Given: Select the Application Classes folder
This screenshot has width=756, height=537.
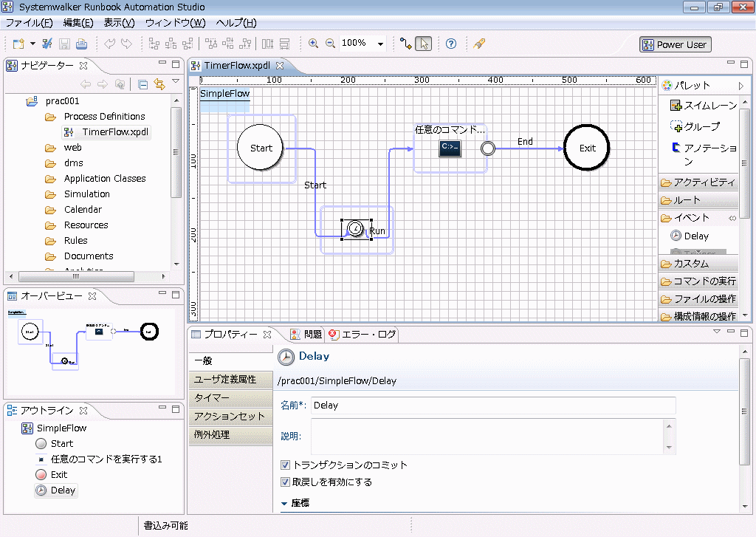Looking at the screenshot, I should pyautogui.click(x=105, y=179).
